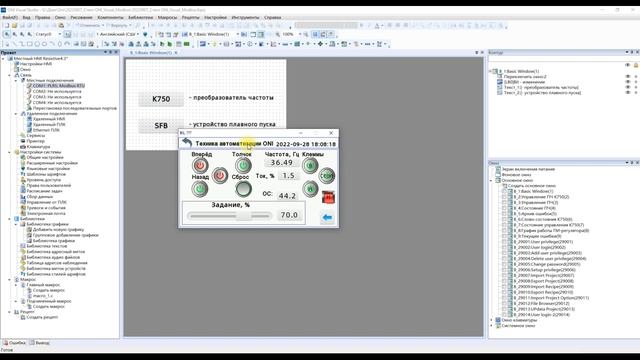Click the Клавиатура item in project tree

pyautogui.click(x=38, y=147)
